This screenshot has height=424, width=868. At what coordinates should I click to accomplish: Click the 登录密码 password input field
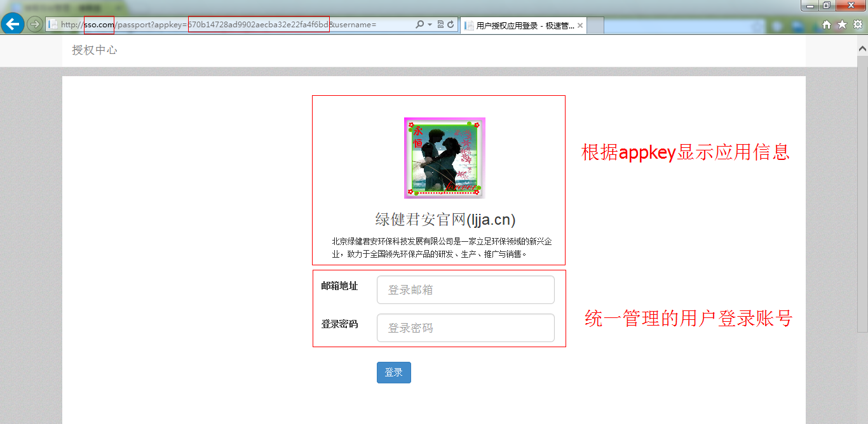pos(465,328)
